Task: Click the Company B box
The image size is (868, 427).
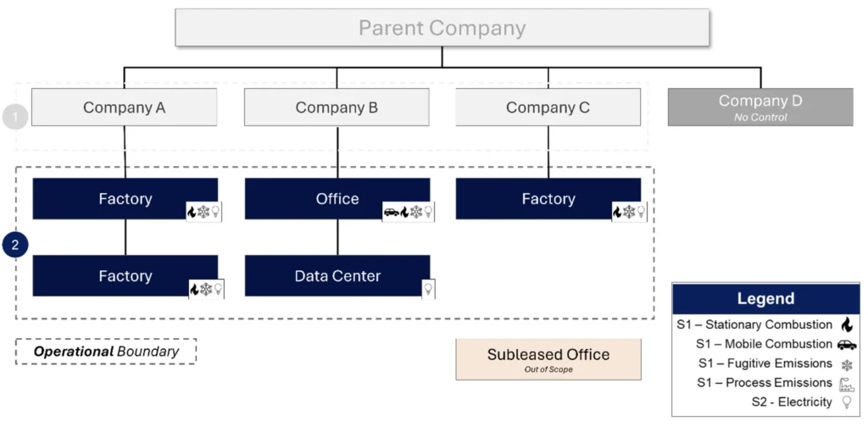Action: click(337, 108)
